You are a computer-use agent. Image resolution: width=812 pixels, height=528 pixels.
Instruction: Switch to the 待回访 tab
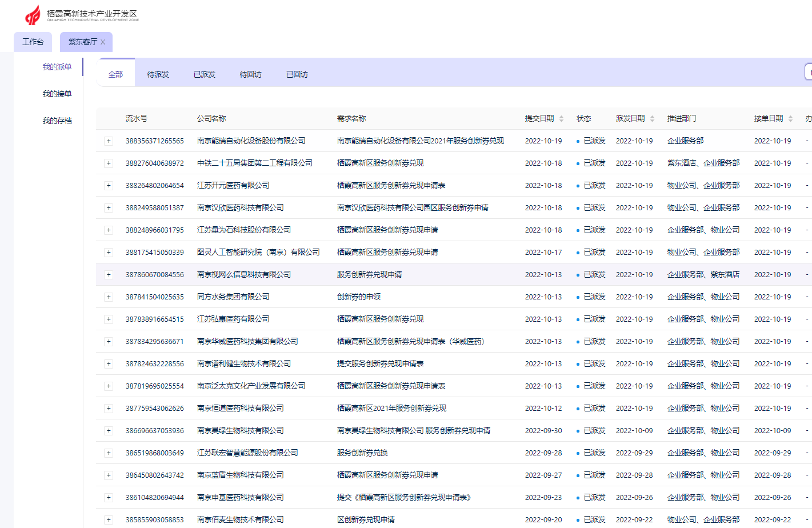point(251,74)
